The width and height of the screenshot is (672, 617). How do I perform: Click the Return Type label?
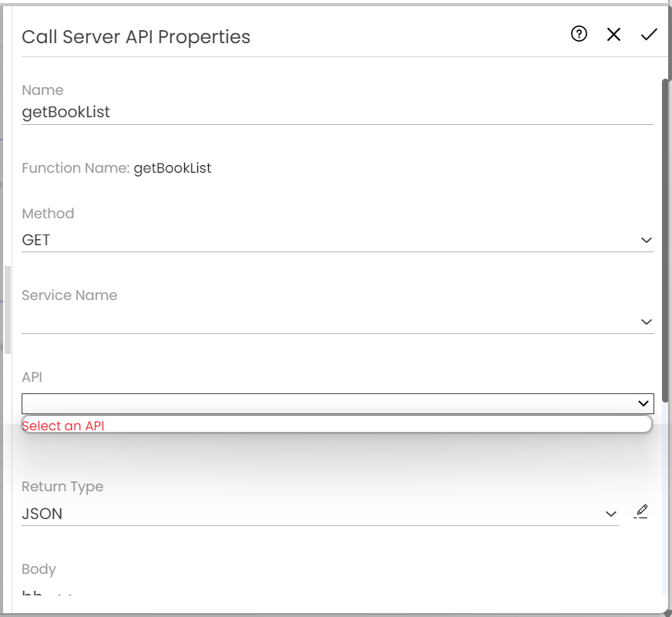click(x=62, y=487)
